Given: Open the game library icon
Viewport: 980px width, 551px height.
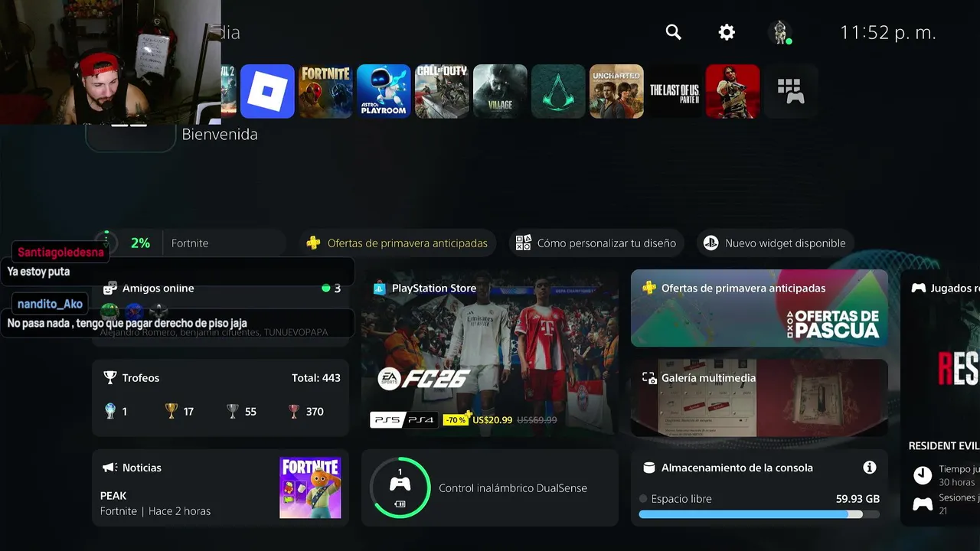Looking at the screenshot, I should (x=791, y=91).
